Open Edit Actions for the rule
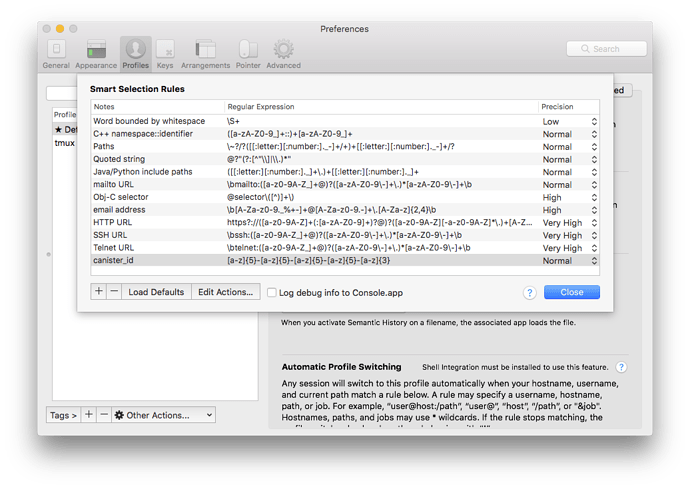690x488 pixels. click(226, 292)
